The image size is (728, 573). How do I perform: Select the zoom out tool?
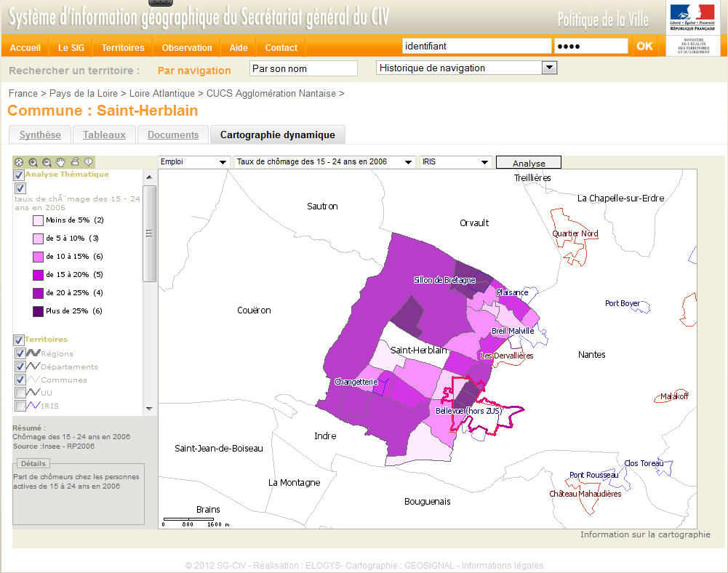(47, 162)
